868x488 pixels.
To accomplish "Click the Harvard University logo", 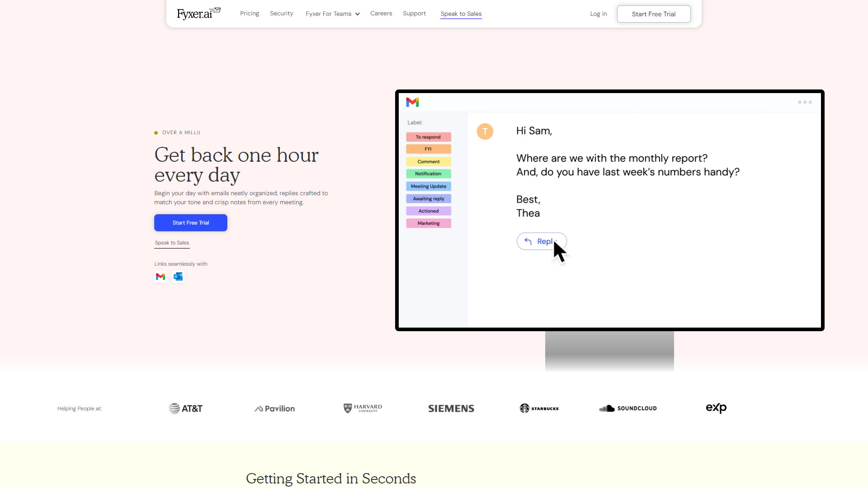I will pos(363,408).
